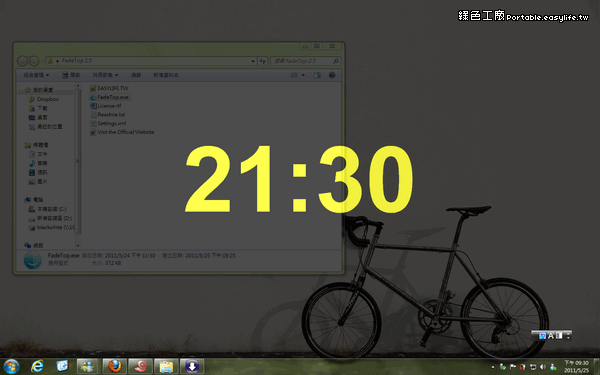Open Dropbox in the navigation pane
The height and width of the screenshot is (375, 600).
[x=44, y=99]
